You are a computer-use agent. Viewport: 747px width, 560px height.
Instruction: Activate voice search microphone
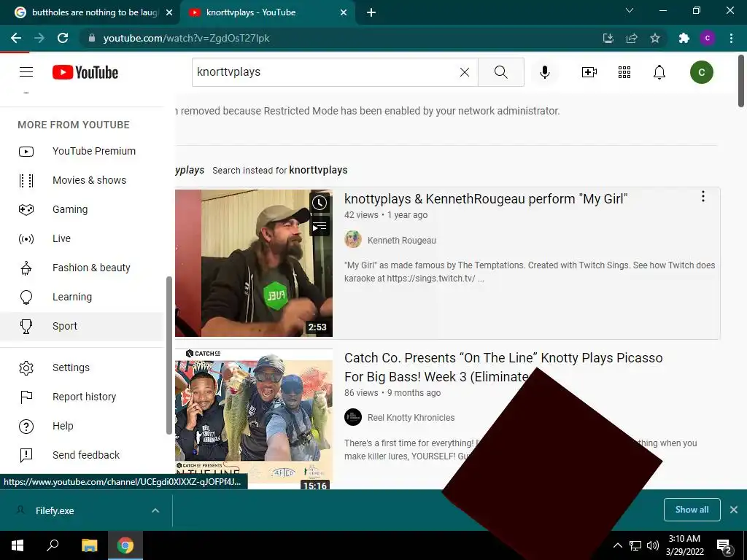point(544,72)
